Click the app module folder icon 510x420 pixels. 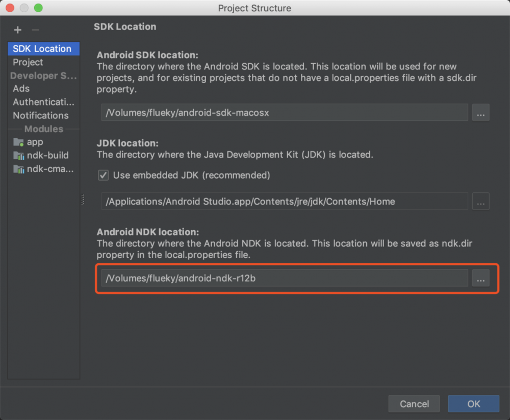18,142
